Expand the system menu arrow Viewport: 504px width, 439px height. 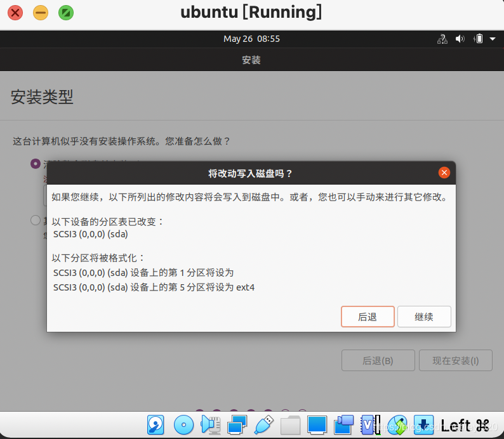[493, 39]
